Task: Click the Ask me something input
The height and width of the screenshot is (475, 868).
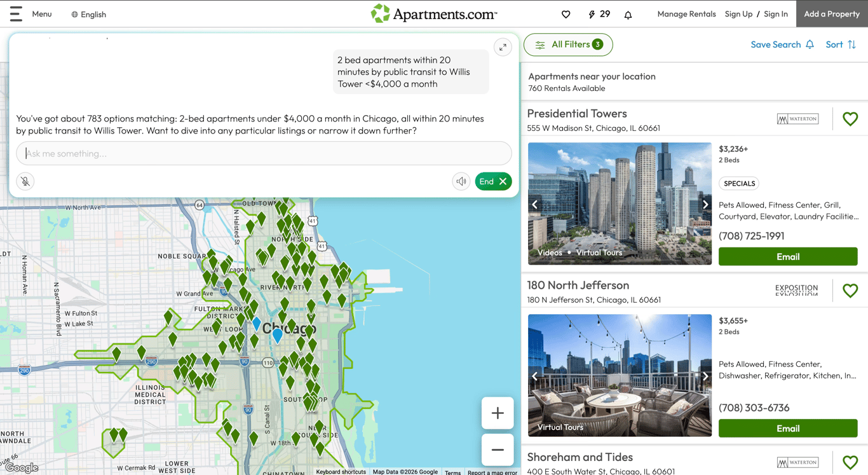Action: [x=264, y=153]
